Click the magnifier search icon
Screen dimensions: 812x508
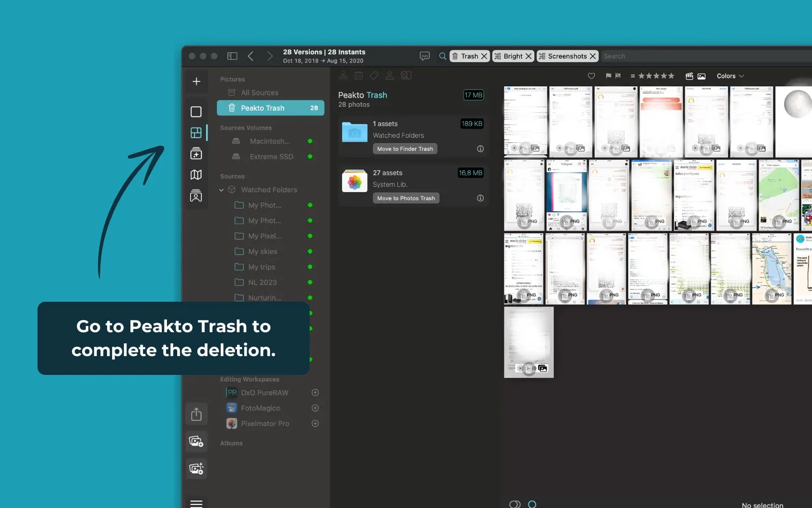click(x=443, y=56)
